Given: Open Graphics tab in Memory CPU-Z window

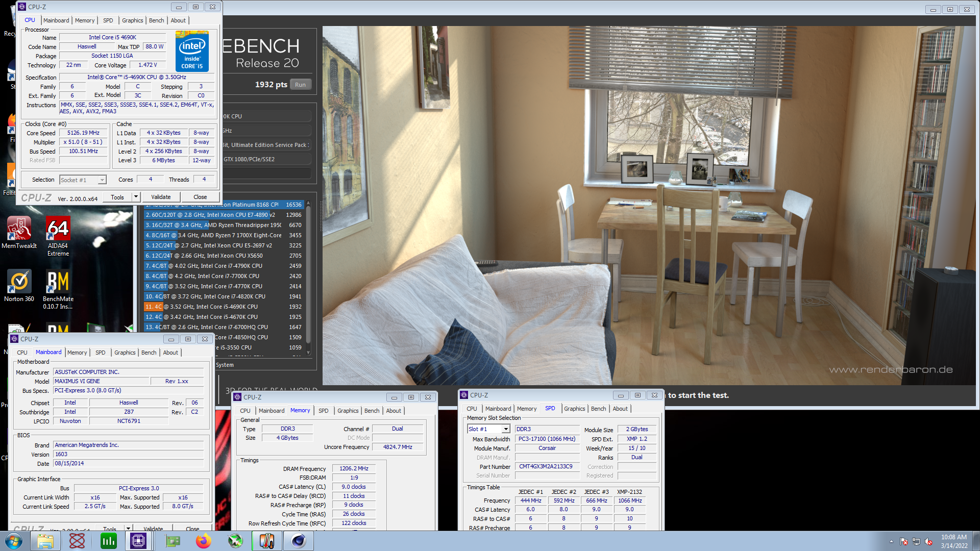Looking at the screenshot, I should point(348,411).
